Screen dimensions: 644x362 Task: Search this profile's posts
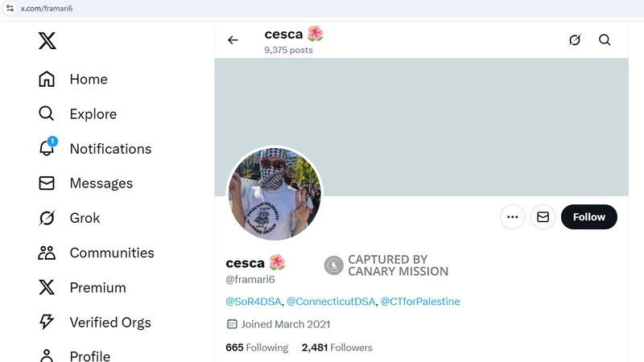coord(605,40)
